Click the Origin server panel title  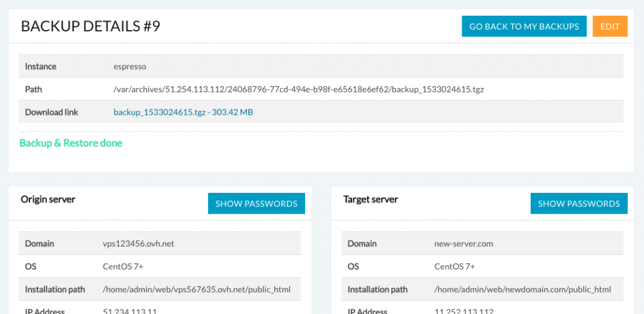[x=48, y=199]
